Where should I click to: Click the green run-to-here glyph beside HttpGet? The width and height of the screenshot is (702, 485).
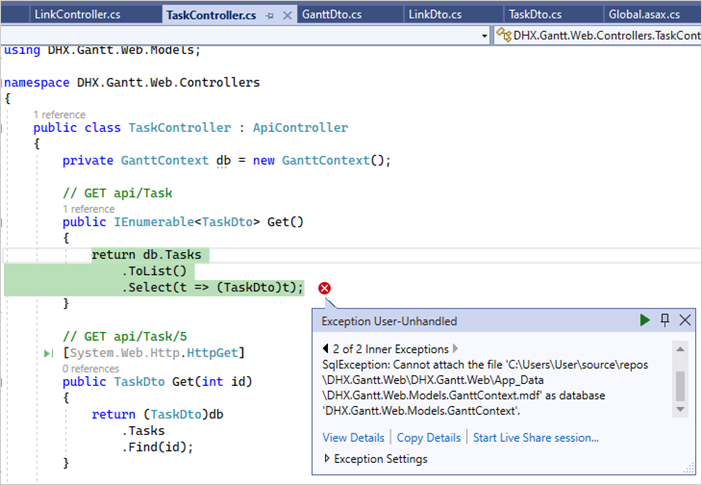pos(48,353)
